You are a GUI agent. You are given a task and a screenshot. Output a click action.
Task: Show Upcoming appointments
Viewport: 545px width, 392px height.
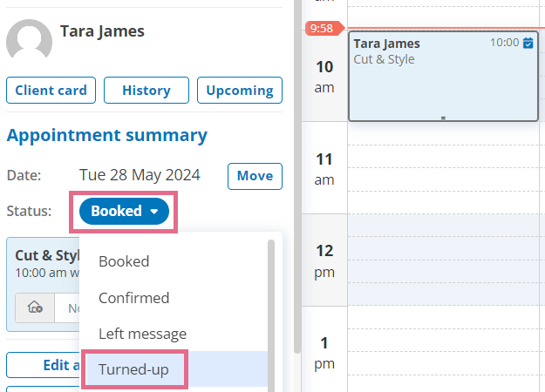240,91
